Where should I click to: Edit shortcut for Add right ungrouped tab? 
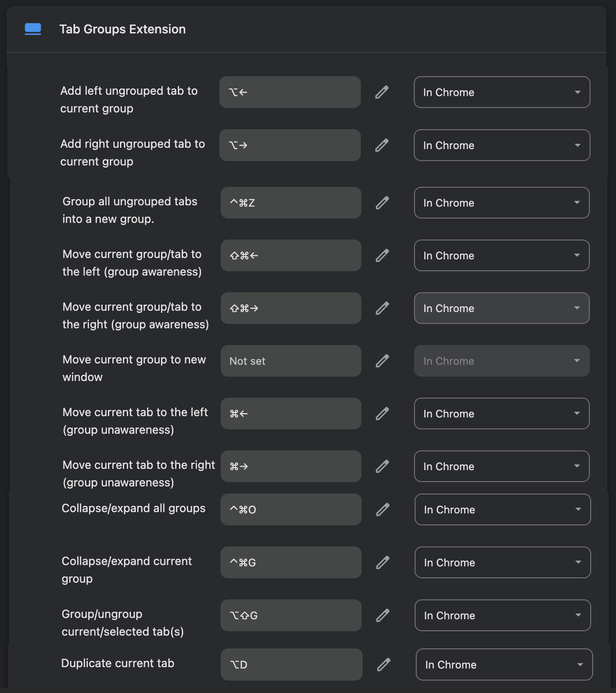coord(382,145)
